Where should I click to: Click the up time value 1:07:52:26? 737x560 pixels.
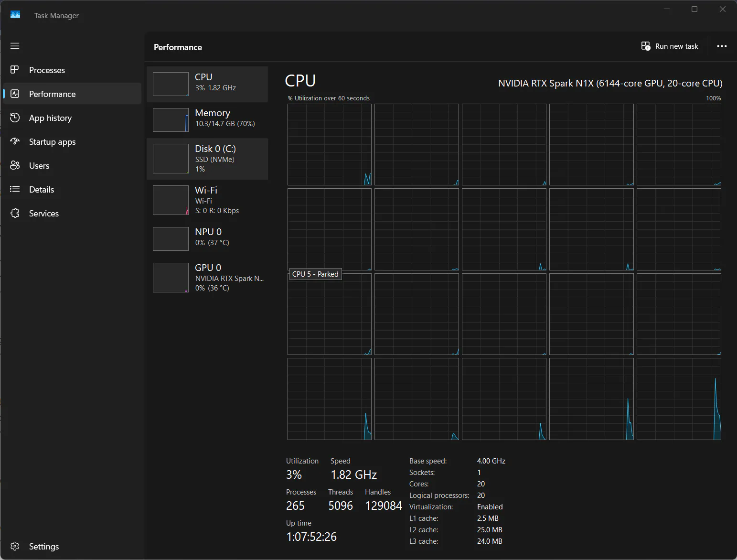coord(311,537)
